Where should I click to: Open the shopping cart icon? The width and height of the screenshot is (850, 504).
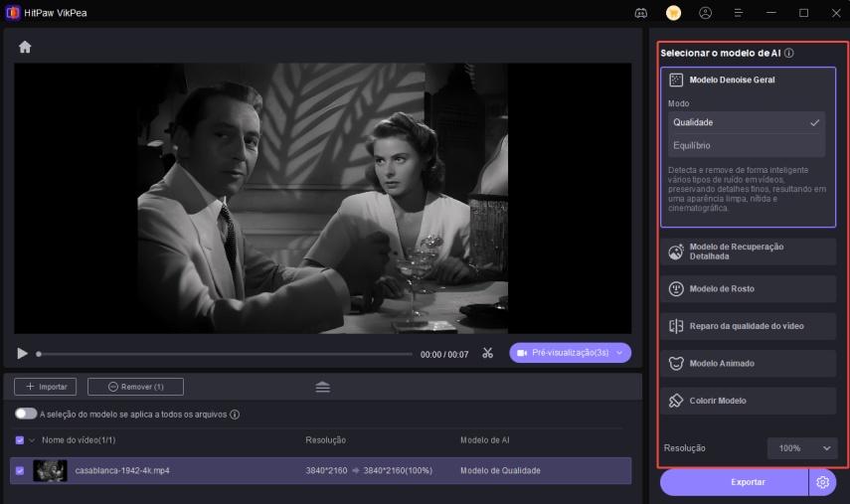[673, 13]
